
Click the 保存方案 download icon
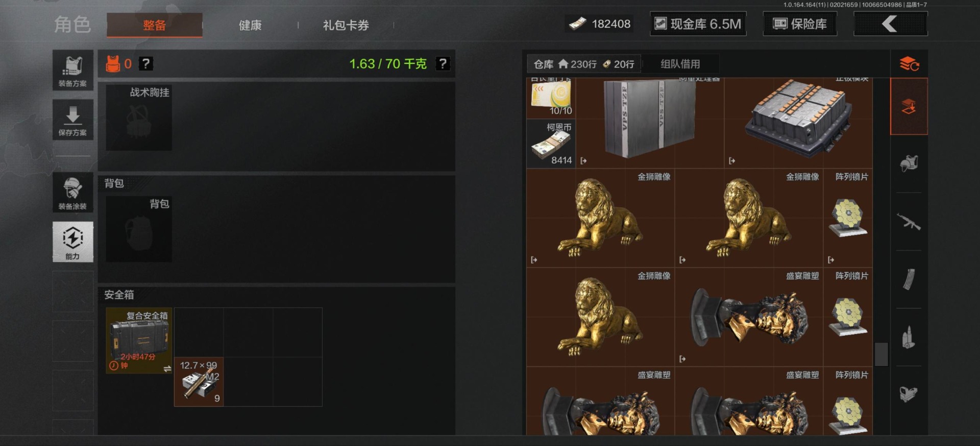tap(72, 120)
